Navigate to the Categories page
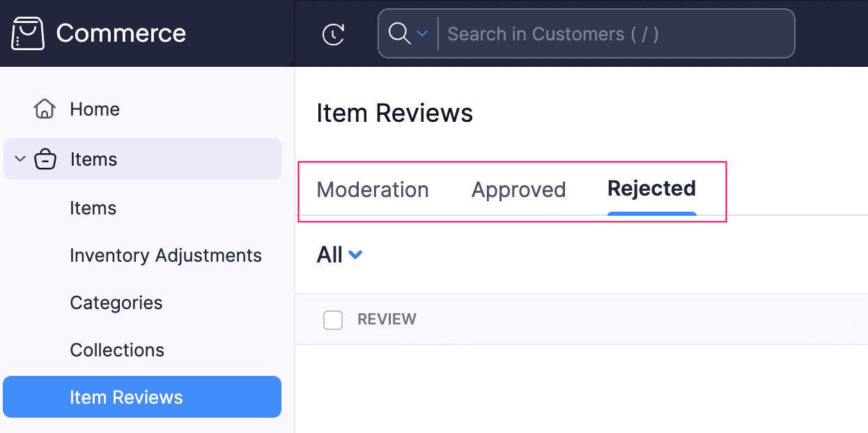 [x=116, y=303]
